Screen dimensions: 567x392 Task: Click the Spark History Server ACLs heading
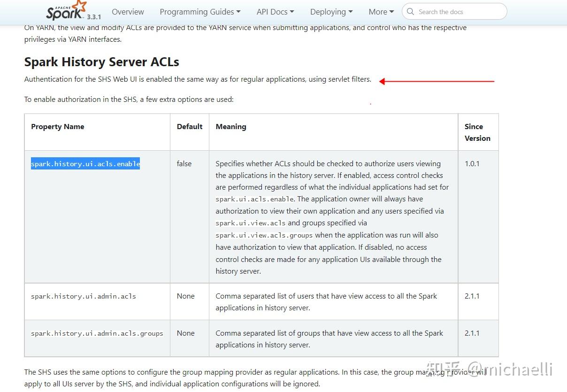(x=101, y=62)
